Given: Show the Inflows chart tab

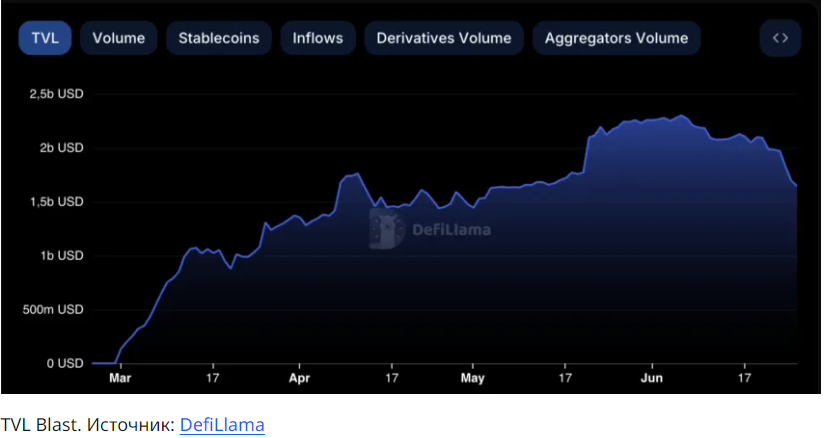Looking at the screenshot, I should pyautogui.click(x=318, y=38).
